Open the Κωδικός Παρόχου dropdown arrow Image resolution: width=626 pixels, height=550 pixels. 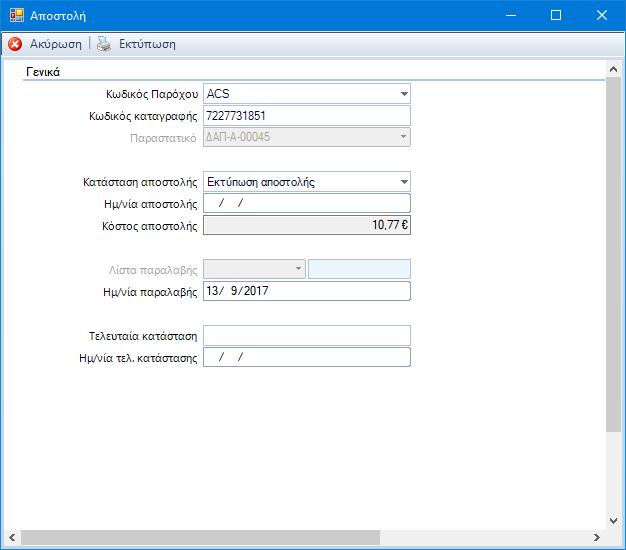(x=404, y=94)
